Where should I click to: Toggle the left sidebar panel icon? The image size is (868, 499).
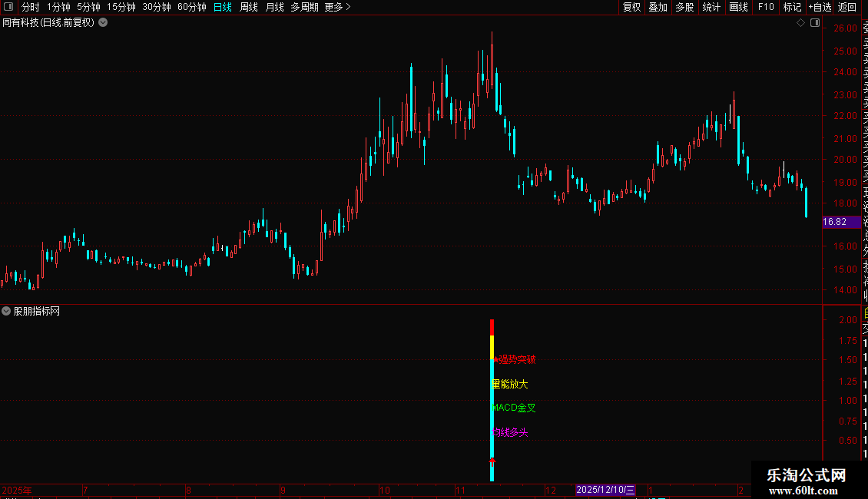point(8,7)
